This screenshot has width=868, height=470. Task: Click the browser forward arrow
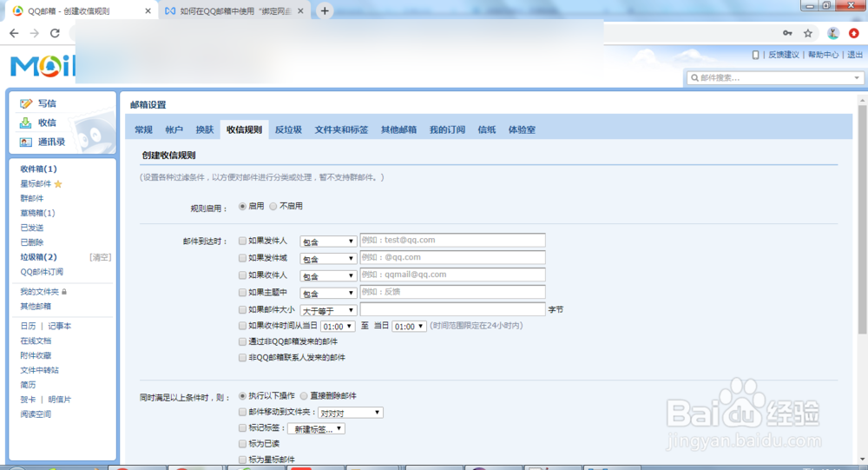(x=35, y=33)
